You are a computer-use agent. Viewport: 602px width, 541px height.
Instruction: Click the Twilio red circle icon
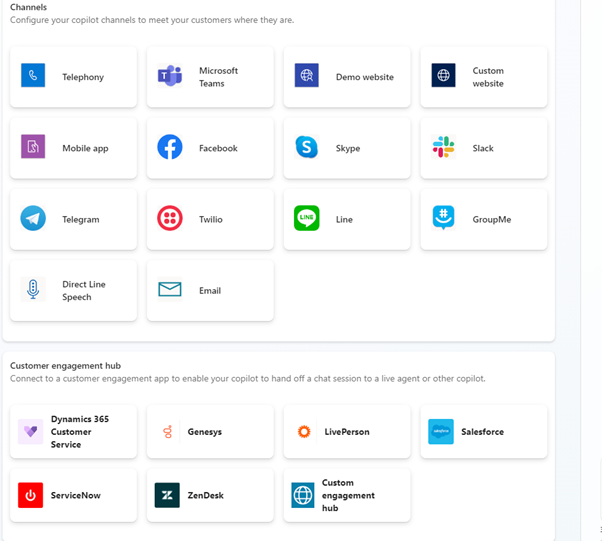pos(170,218)
